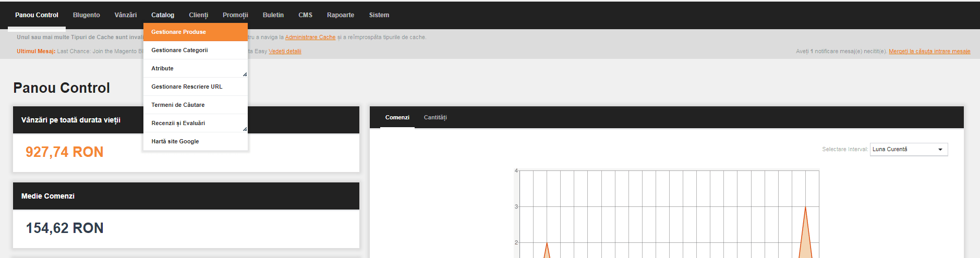Click the Panou Control page heading
This screenshot has width=980, height=258.
(62, 88)
